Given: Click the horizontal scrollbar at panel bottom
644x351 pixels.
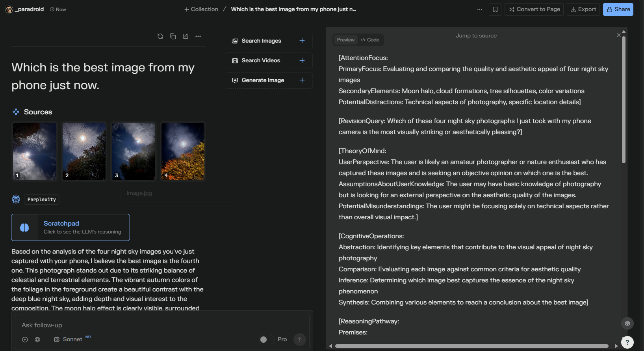Looking at the screenshot, I should [x=472, y=346].
